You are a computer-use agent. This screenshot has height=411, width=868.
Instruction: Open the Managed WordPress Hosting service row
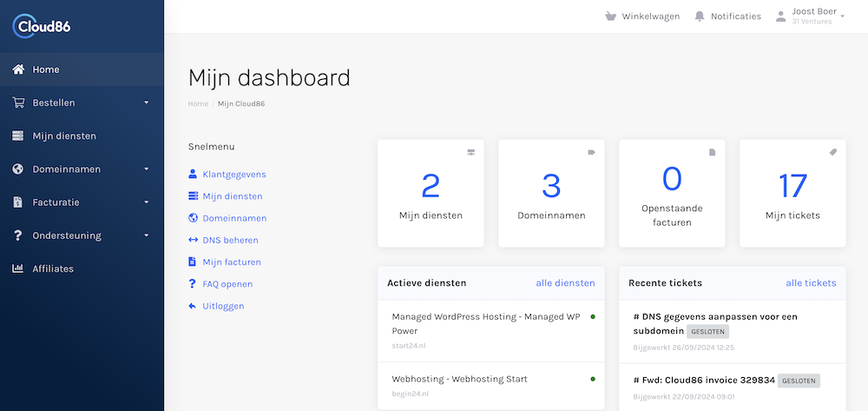[485, 323]
